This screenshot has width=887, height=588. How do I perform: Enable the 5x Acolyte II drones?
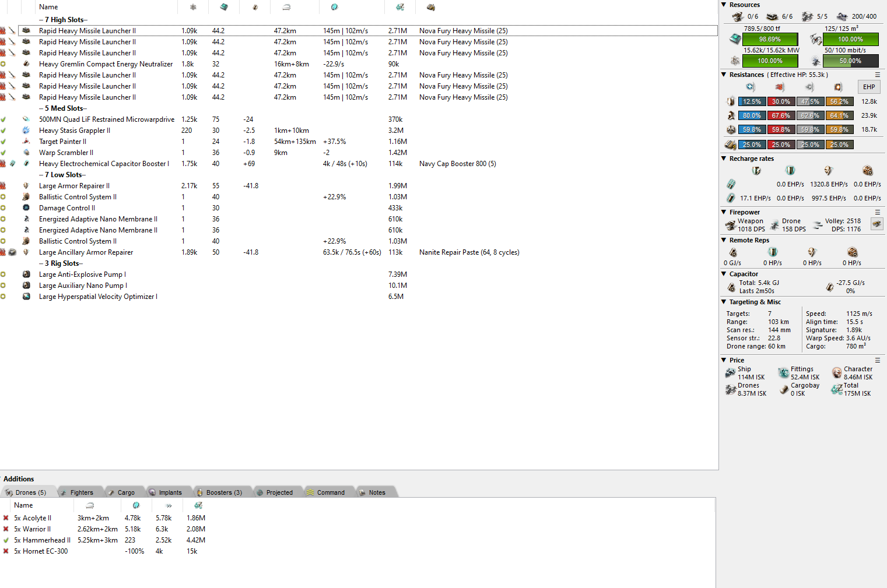[x=6, y=518]
